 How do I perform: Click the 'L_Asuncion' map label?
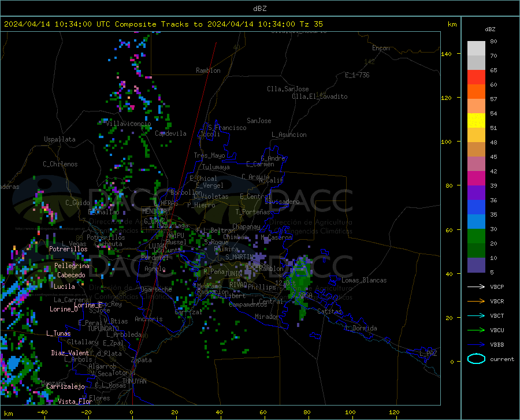coord(289,135)
